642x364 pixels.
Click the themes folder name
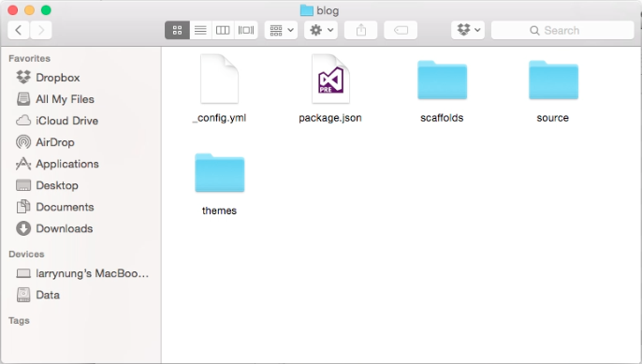[x=219, y=211]
